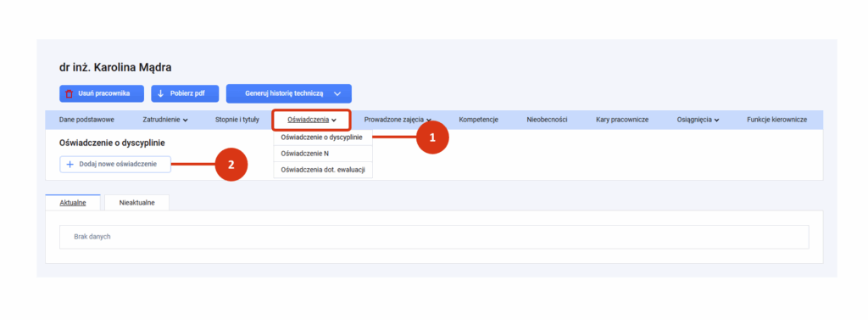Open the Kompetencje section

(479, 119)
